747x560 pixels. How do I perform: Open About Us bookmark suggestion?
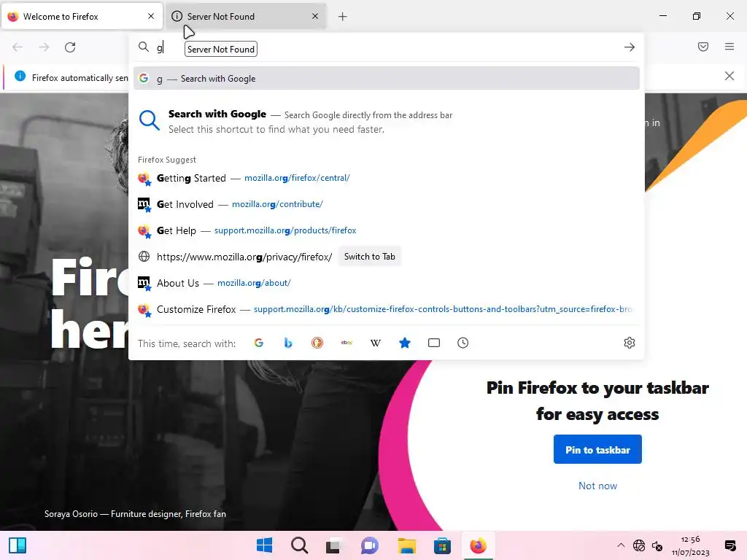pyautogui.click(x=387, y=283)
